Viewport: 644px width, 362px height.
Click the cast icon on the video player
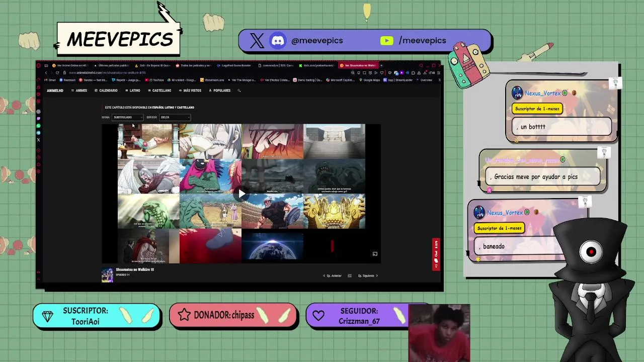pyautogui.click(x=375, y=254)
